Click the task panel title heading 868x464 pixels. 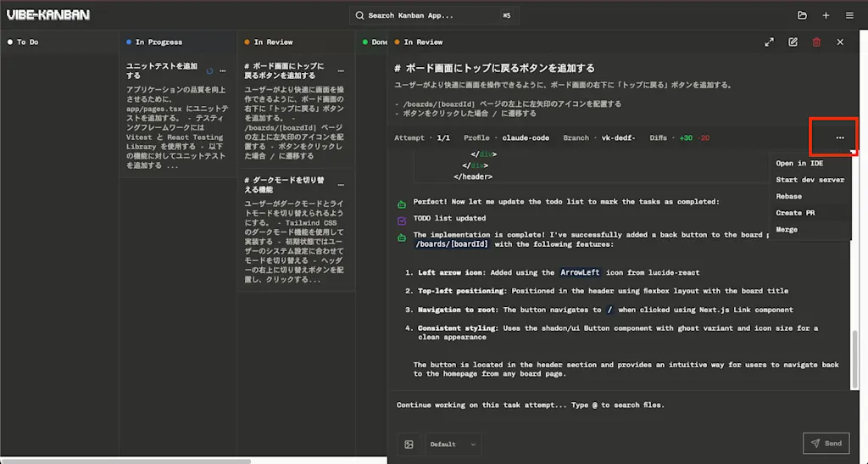tap(494, 68)
